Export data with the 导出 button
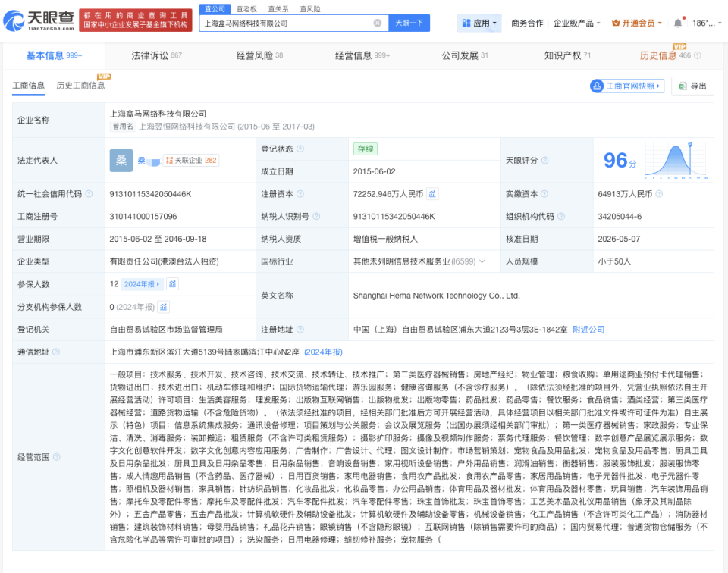 coord(692,86)
